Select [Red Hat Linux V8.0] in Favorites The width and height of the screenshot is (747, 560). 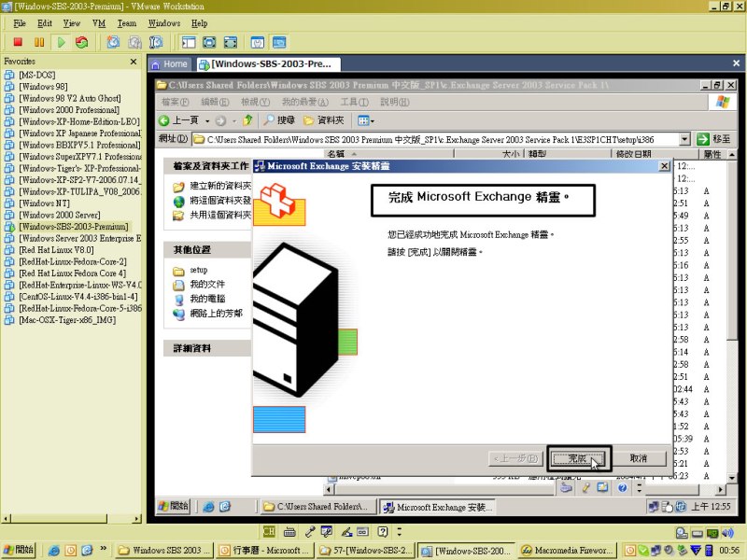point(56,250)
